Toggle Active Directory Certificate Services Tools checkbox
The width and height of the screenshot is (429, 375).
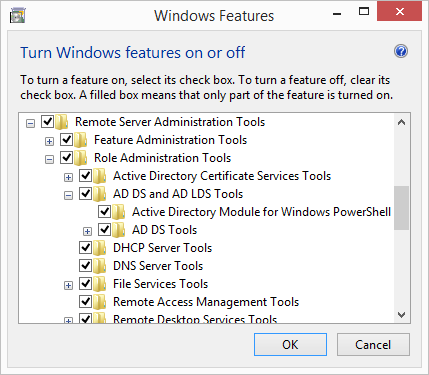[85, 175]
